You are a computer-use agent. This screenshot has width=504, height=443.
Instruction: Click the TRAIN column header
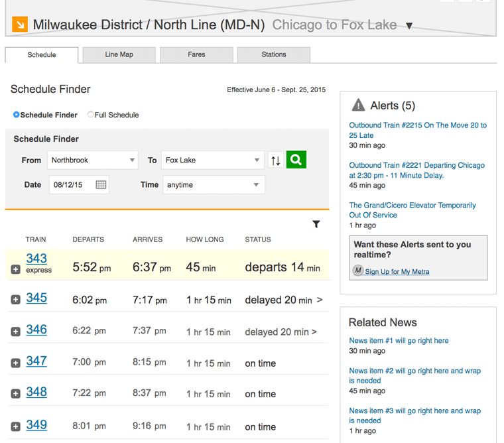click(36, 239)
